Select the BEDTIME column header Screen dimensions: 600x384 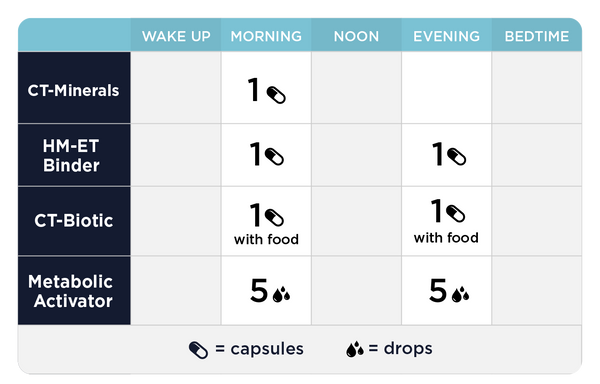click(x=537, y=36)
